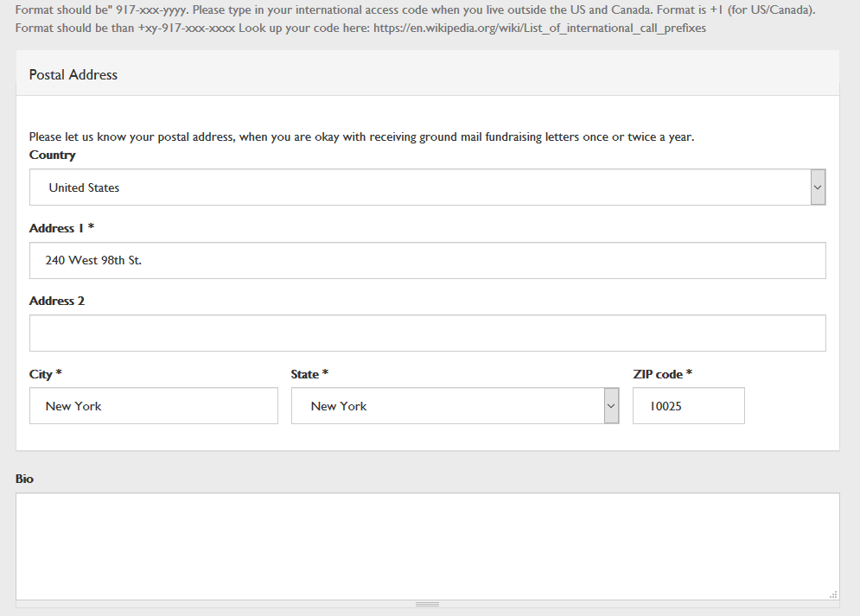Click the ZIP code field showing 10025
Viewport: 860px width, 616px height.
tap(688, 406)
